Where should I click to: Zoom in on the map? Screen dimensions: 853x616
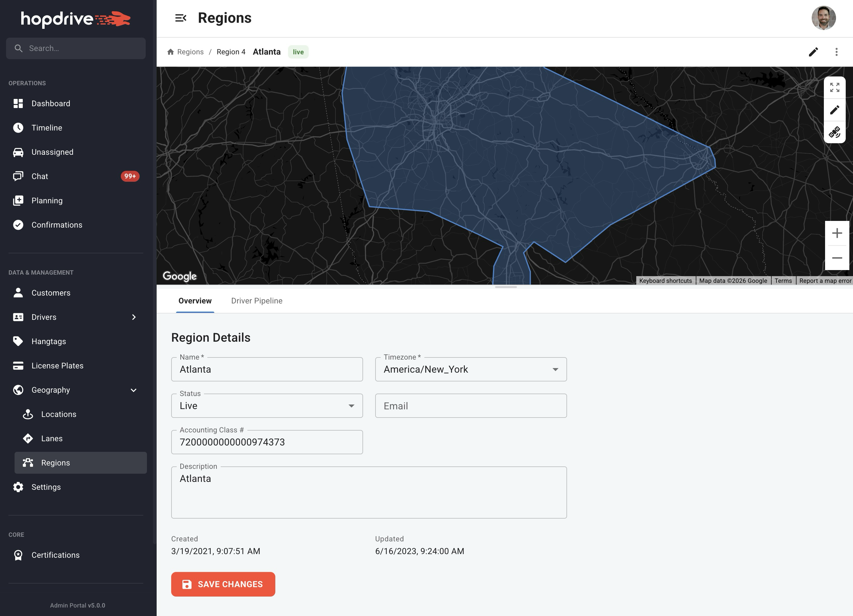tap(837, 233)
